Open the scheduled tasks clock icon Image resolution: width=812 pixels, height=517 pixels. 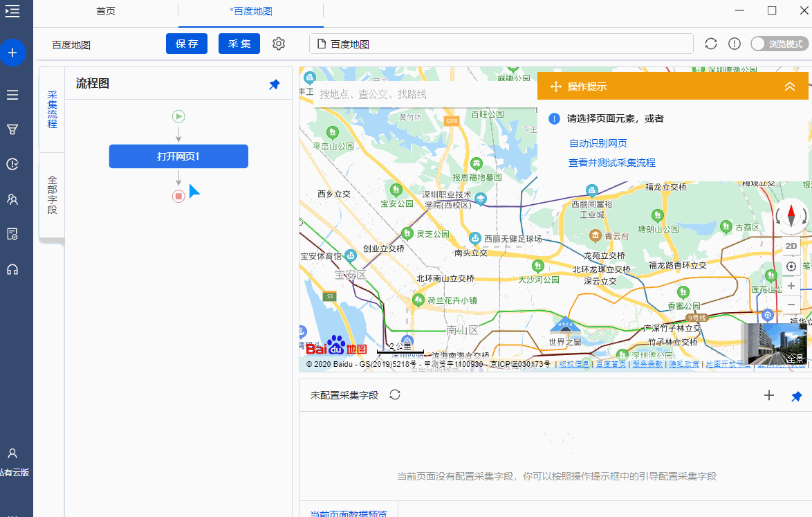[12, 164]
